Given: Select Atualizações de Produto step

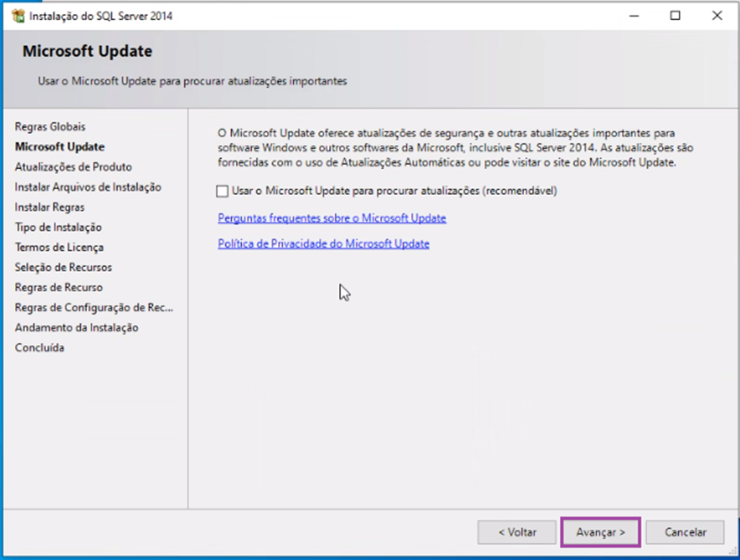Looking at the screenshot, I should [x=73, y=167].
